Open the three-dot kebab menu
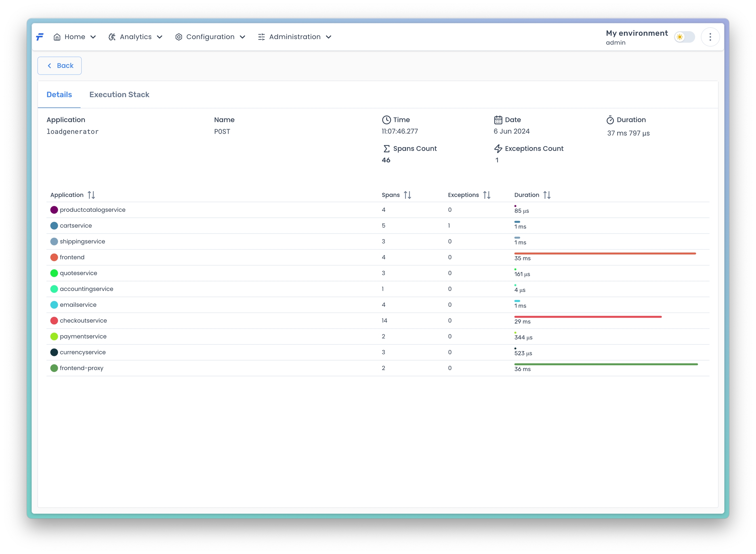The image size is (756, 554). pos(710,37)
